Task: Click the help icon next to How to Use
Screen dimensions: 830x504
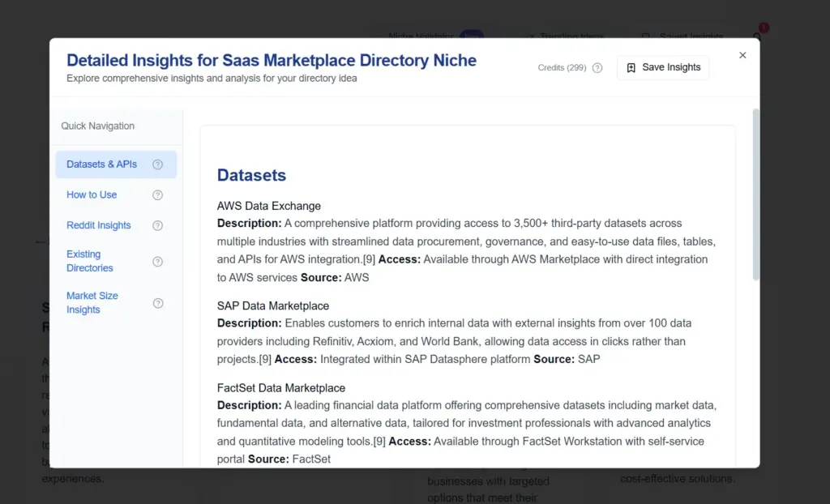Action: 158,194
